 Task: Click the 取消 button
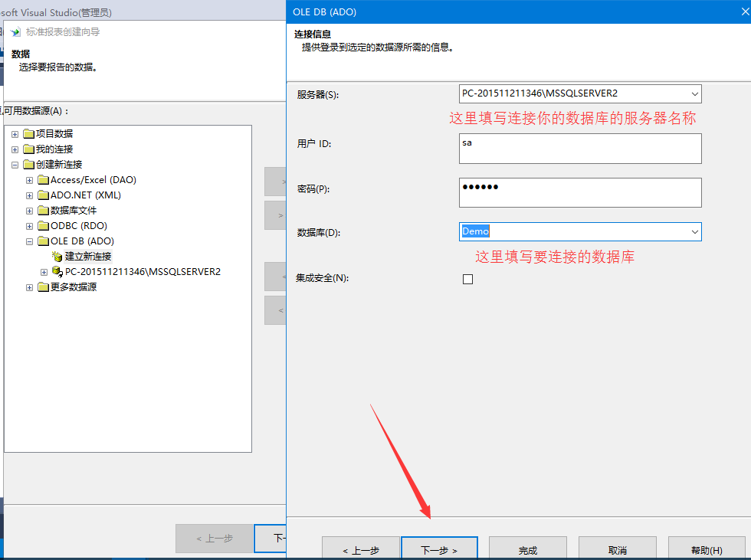click(x=618, y=549)
